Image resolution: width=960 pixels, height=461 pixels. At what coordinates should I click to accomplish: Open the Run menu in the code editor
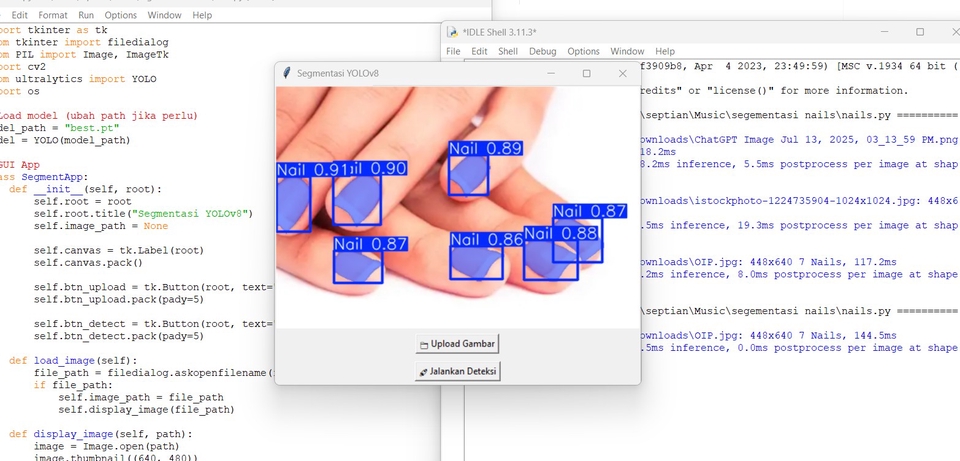[86, 16]
